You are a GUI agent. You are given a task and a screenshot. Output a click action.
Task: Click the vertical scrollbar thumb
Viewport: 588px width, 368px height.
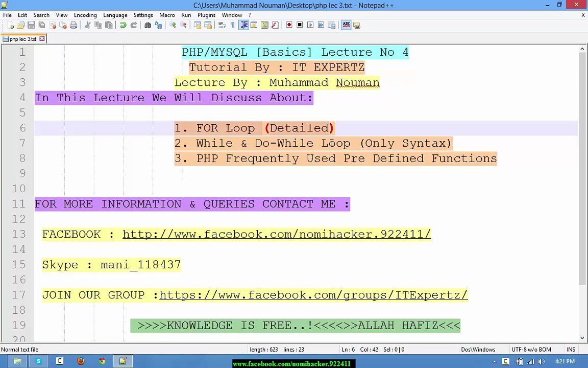582,169
